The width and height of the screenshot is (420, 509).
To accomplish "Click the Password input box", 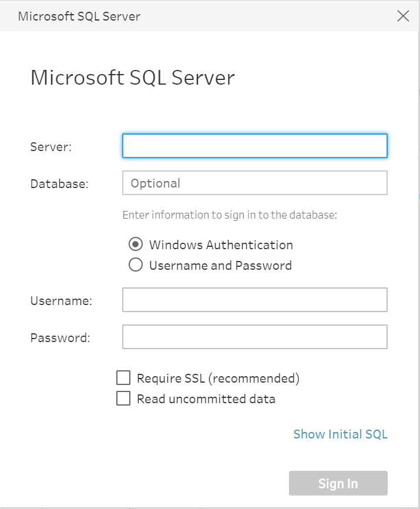I will 255,337.
